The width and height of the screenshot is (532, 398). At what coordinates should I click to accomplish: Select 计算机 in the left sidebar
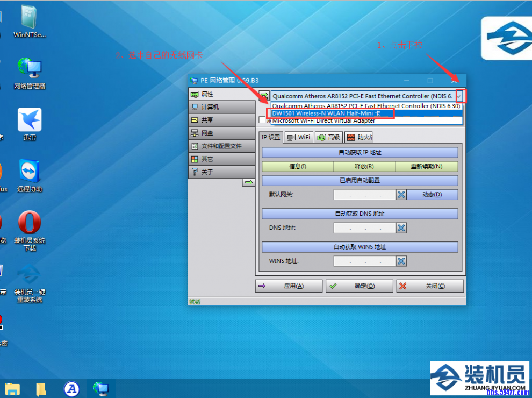[221, 107]
